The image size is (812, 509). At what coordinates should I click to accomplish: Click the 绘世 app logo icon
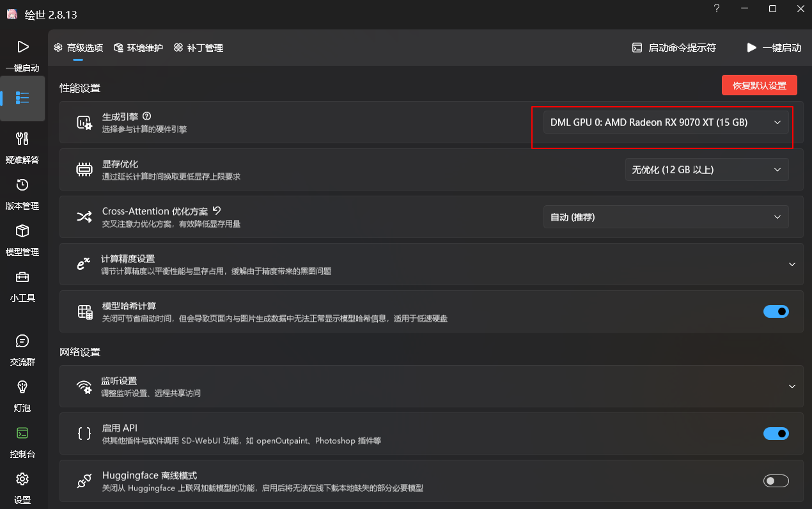tap(12, 14)
